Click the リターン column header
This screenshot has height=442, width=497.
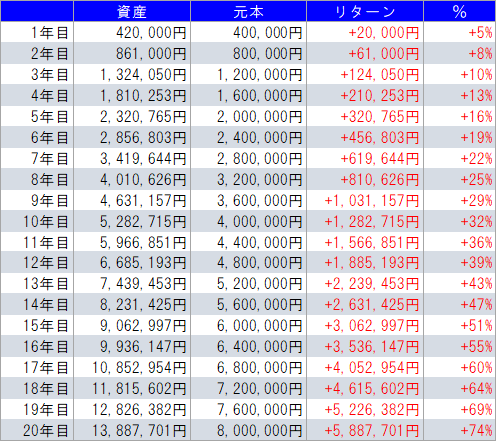(365, 11)
